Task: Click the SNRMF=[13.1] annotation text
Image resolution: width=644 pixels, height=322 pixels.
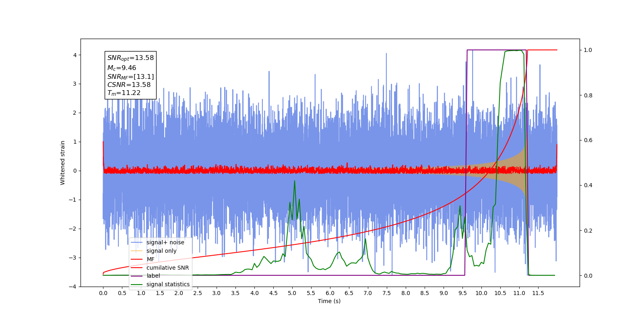Action: pyautogui.click(x=130, y=76)
